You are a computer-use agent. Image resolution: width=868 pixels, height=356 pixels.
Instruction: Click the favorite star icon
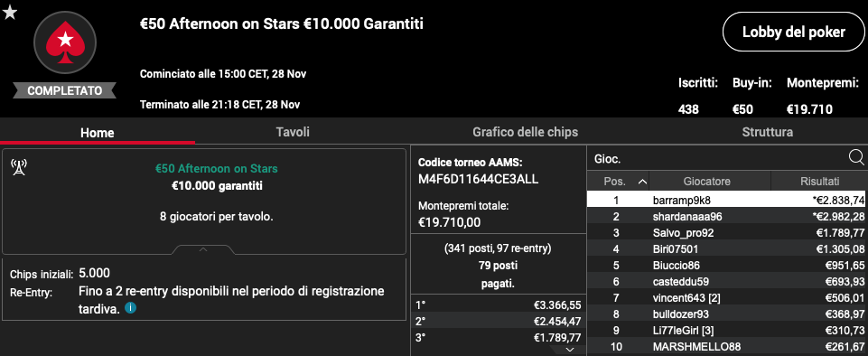pyautogui.click(x=9, y=12)
